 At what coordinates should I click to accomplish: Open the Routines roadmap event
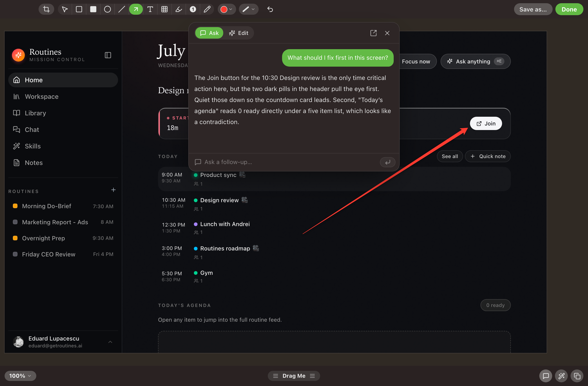point(334,252)
